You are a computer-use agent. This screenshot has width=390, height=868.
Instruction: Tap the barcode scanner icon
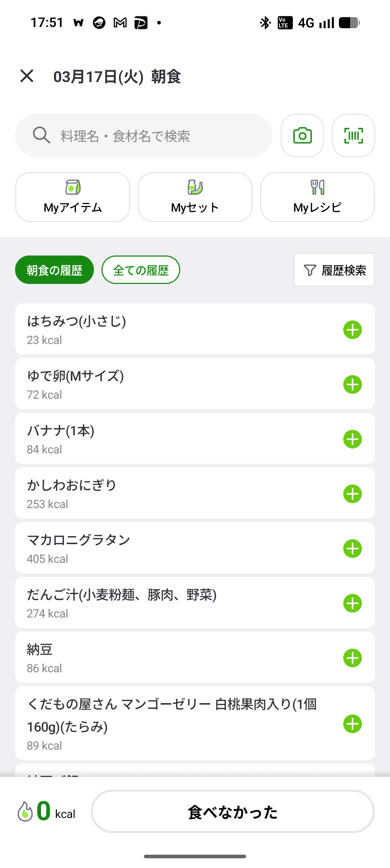click(x=353, y=136)
